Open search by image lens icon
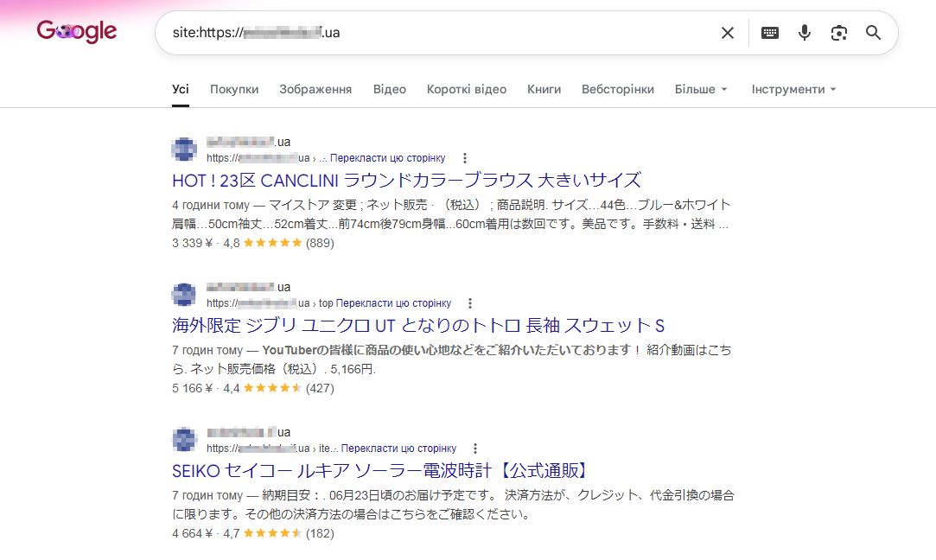This screenshot has height=560, width=936. coord(838,33)
